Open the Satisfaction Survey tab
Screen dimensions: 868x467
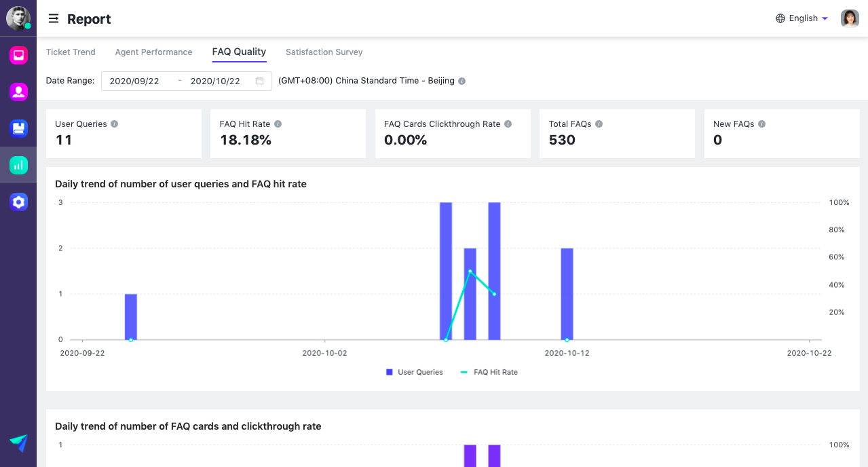click(324, 52)
